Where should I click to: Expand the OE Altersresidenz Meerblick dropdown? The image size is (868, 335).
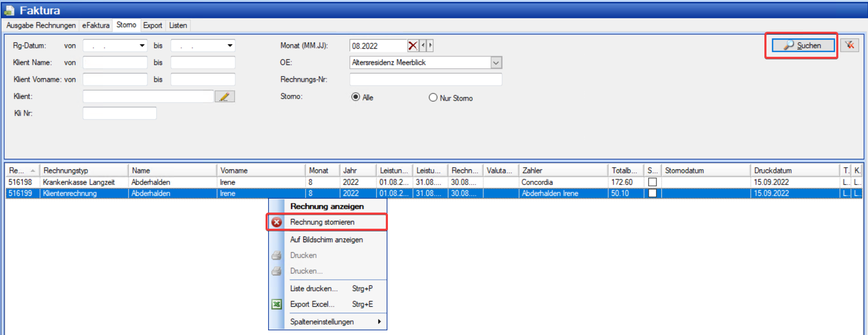[x=496, y=63]
